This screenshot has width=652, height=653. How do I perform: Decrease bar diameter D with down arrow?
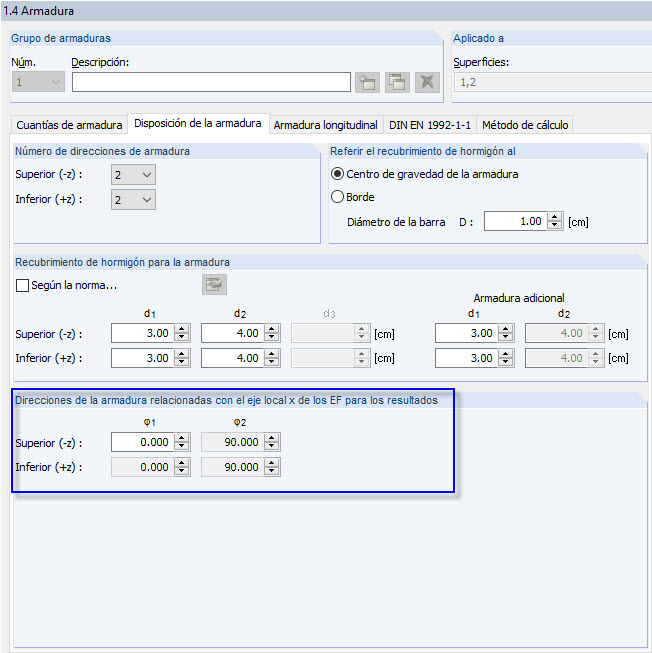pyautogui.click(x=555, y=225)
